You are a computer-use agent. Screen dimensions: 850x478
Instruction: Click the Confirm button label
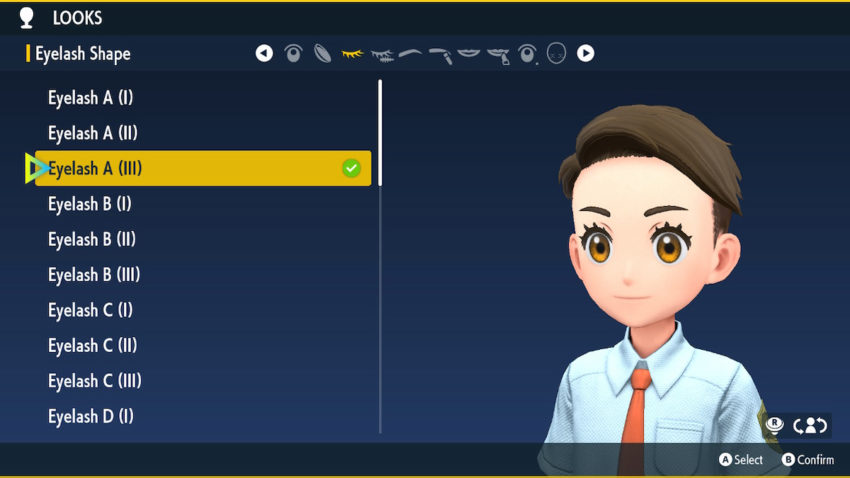point(816,460)
